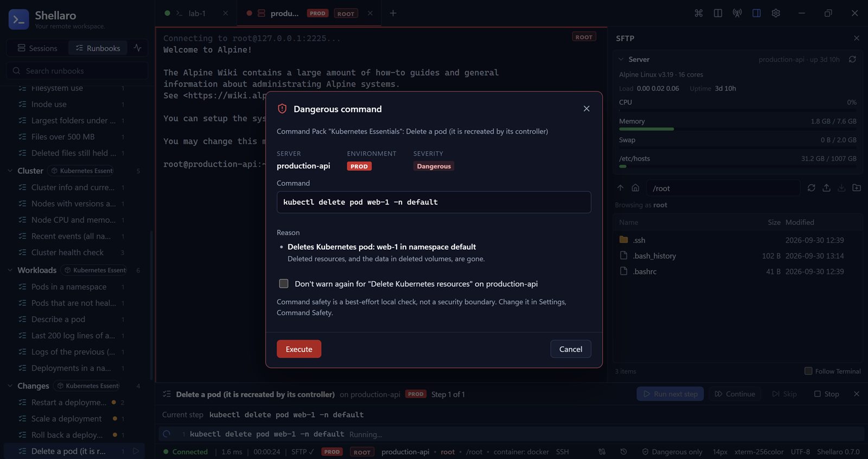Image resolution: width=868 pixels, height=459 pixels.
Task: Open the broadcast antenna icon
Action: (737, 13)
